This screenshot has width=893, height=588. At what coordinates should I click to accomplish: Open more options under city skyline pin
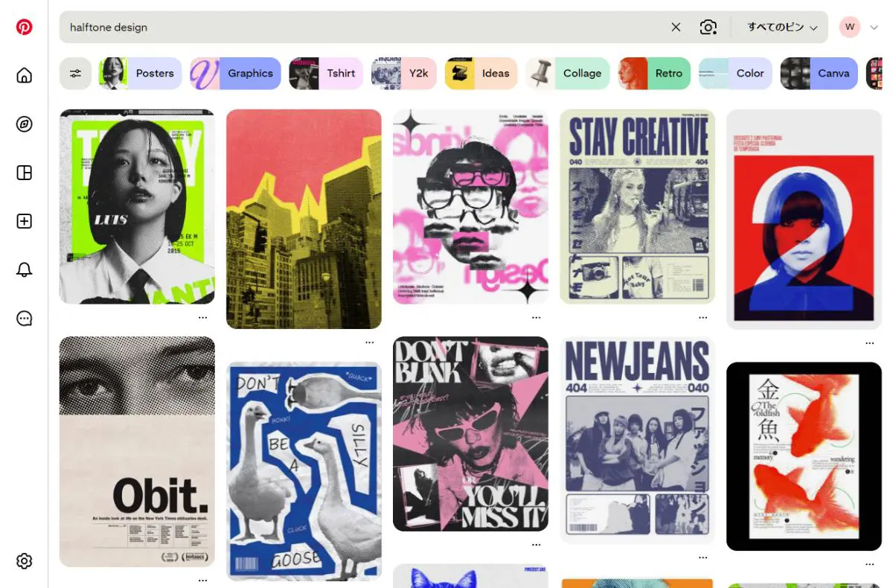pyautogui.click(x=370, y=342)
